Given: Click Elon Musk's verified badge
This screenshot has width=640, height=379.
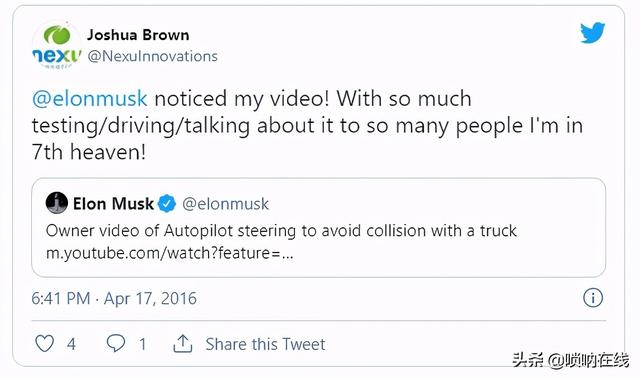Looking at the screenshot, I should pyautogui.click(x=167, y=204).
